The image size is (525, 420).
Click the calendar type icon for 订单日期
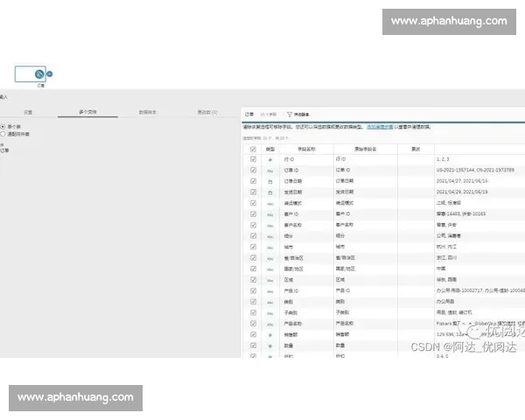270,181
